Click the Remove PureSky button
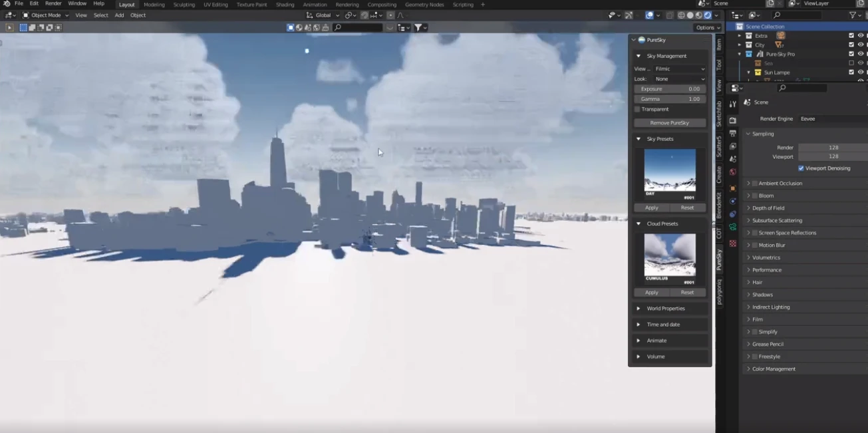The image size is (868, 433). (x=670, y=122)
